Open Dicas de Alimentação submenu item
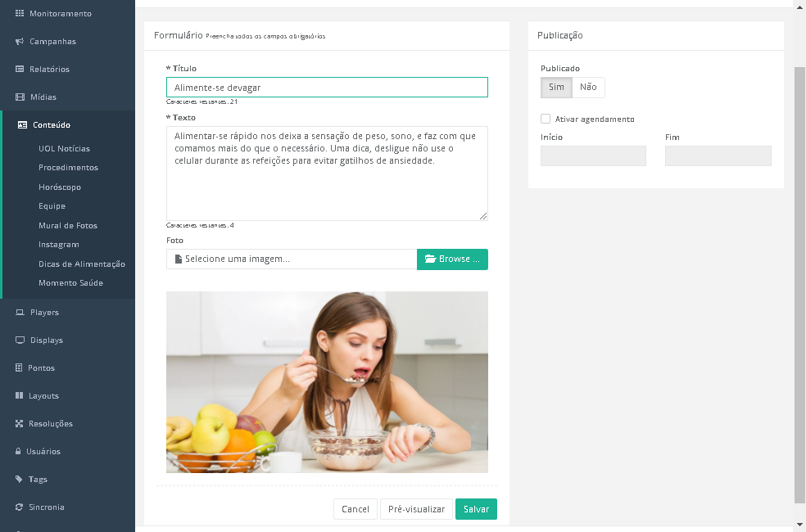806x532 pixels. pyautogui.click(x=82, y=264)
